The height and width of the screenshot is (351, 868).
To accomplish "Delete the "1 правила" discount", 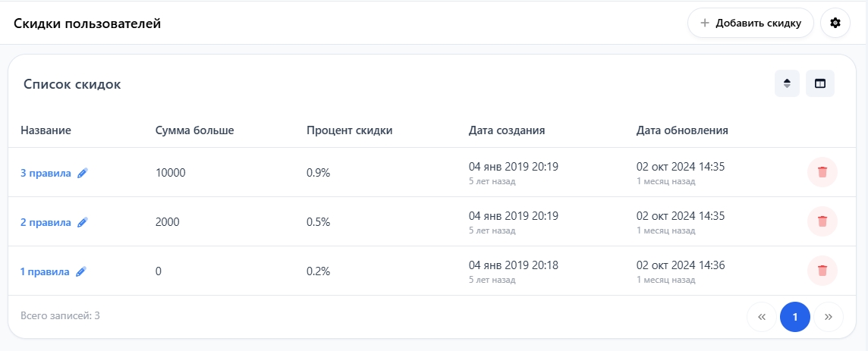I will point(822,271).
